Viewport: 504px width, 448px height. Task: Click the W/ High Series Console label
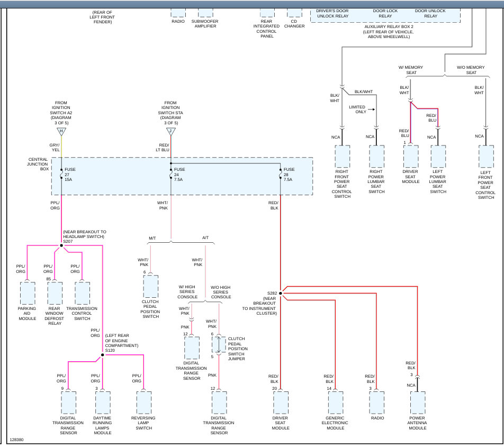(x=187, y=291)
